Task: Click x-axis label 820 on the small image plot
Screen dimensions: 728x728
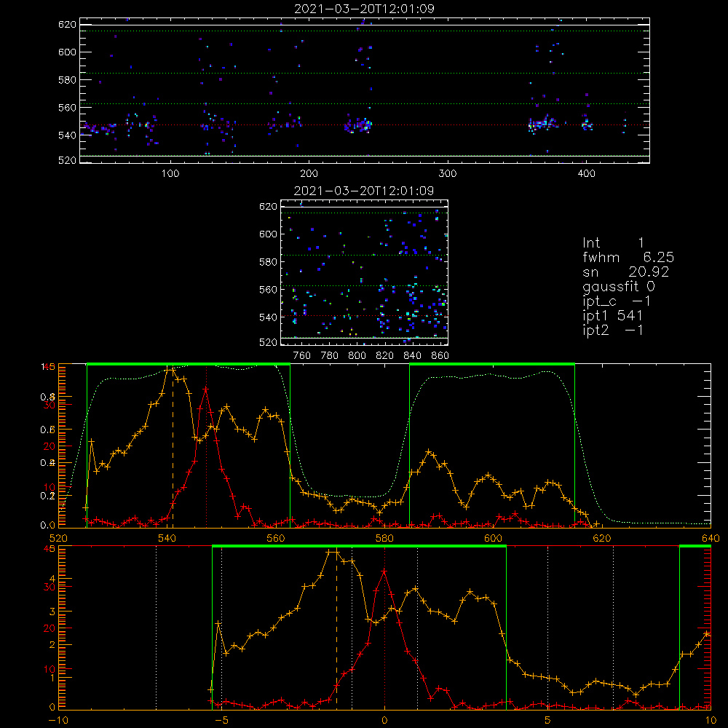Action: [x=384, y=356]
